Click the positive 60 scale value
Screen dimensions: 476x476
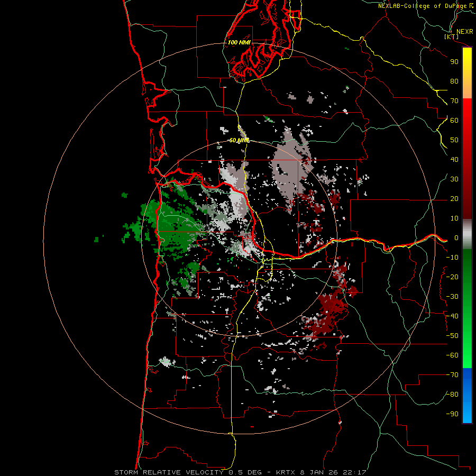(x=454, y=121)
